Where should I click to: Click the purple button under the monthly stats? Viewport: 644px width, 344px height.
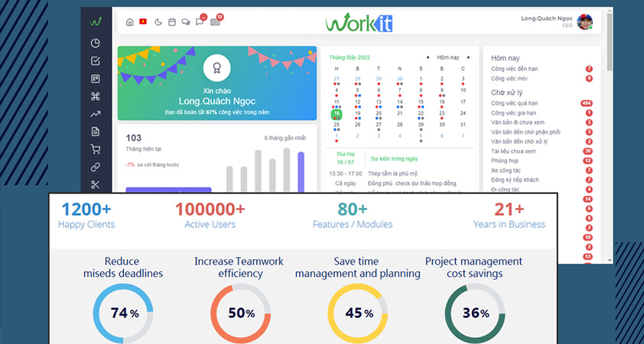tap(168, 190)
